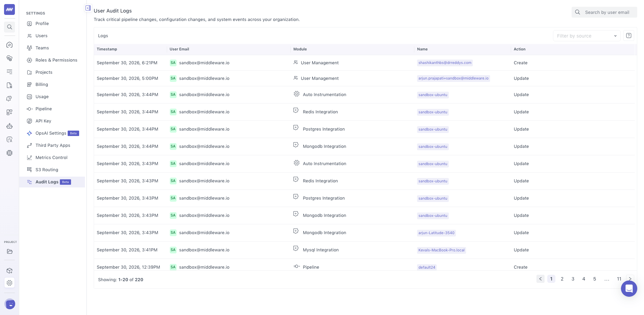
Task: Select 'September 30, 2026, 6:21PM' timestamp
Action: 127,63
